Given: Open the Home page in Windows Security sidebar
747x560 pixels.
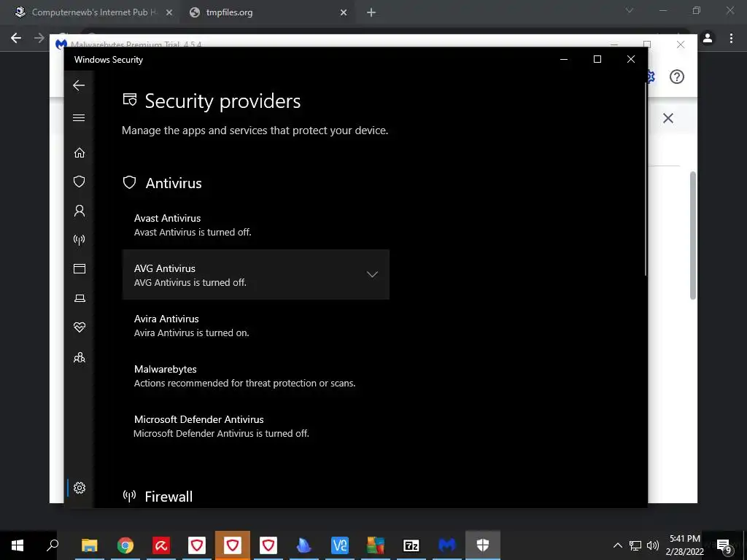Looking at the screenshot, I should click(79, 152).
